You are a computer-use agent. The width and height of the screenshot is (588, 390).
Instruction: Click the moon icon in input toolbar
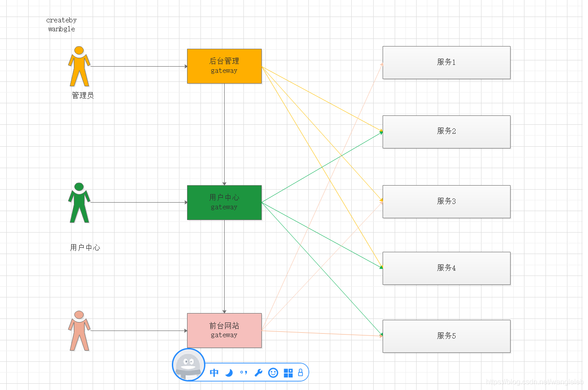tap(229, 373)
